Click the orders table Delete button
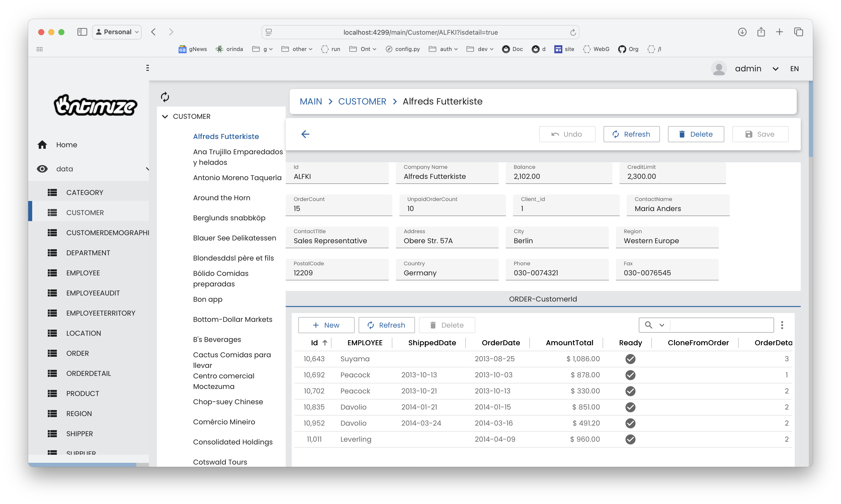 coord(447,325)
